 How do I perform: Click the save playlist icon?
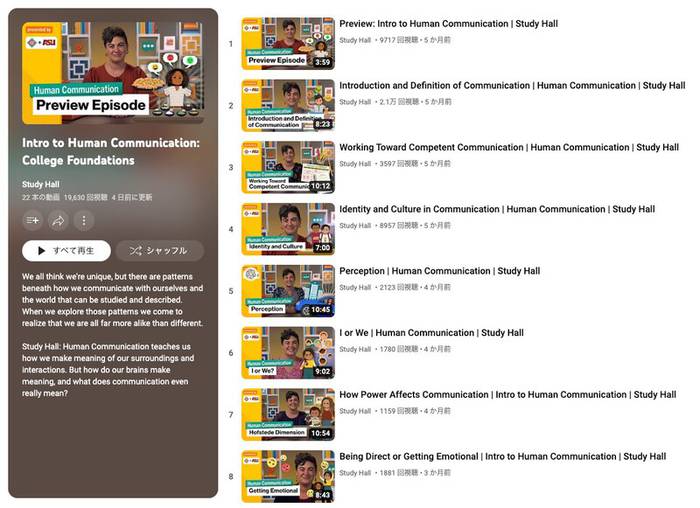(x=33, y=221)
